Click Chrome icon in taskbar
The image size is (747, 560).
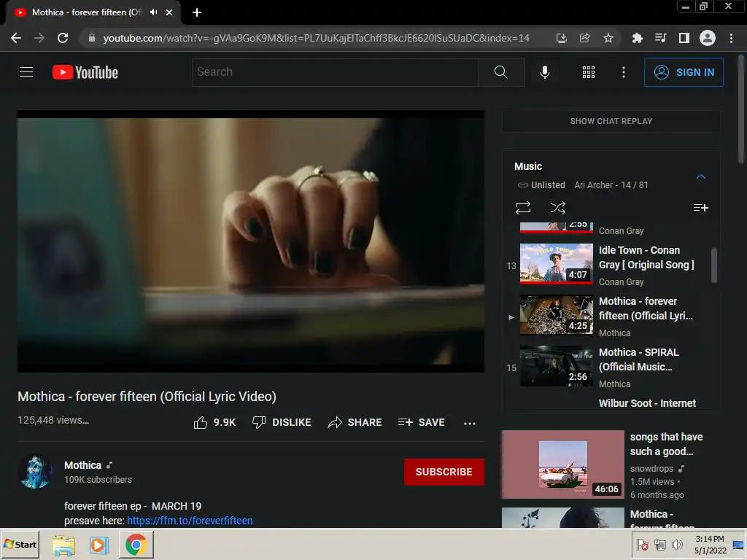136,545
